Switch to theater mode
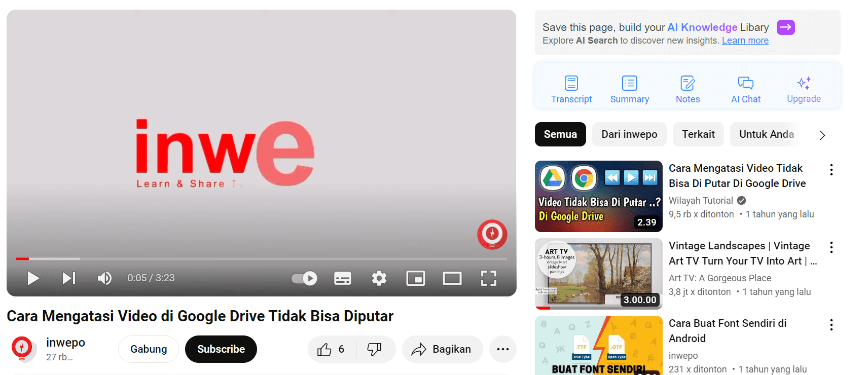The width and height of the screenshot is (868, 375). point(452,278)
